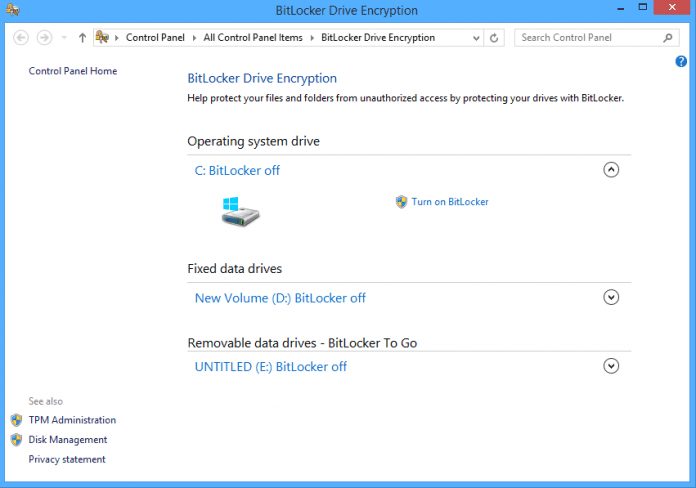Select BitLocker Drive Encryption breadcrumb
The width and height of the screenshot is (696, 488).
(378, 38)
